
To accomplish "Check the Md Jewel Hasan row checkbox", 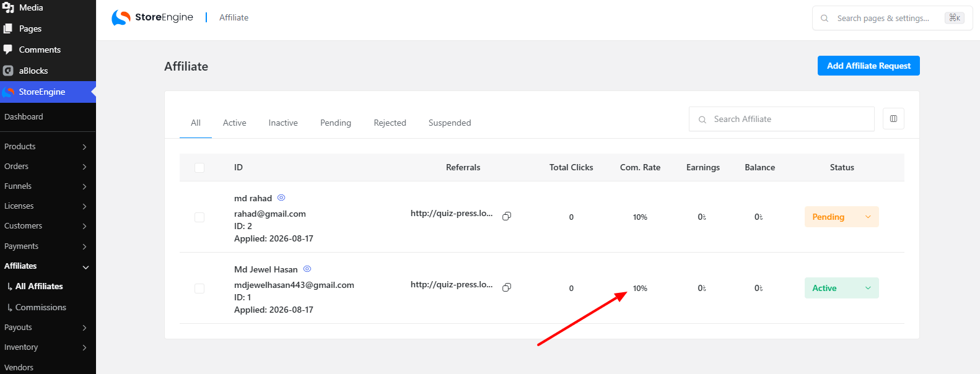I will coord(199,289).
